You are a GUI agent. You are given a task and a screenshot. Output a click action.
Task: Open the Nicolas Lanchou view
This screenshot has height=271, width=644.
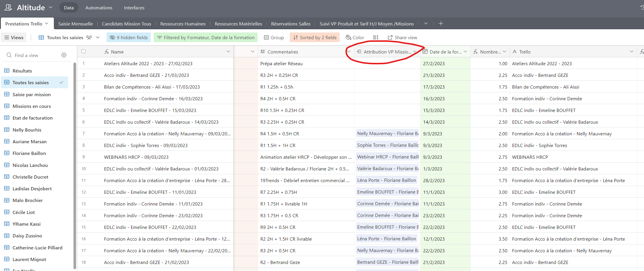[35, 165]
